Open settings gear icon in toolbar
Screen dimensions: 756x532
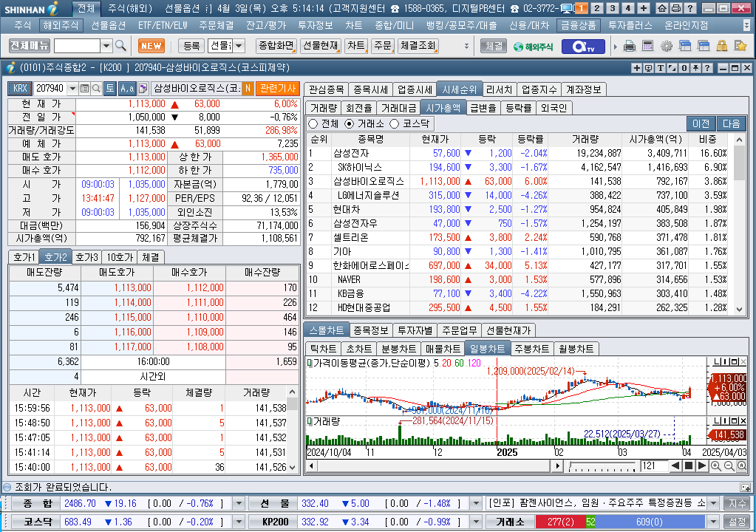(667, 47)
